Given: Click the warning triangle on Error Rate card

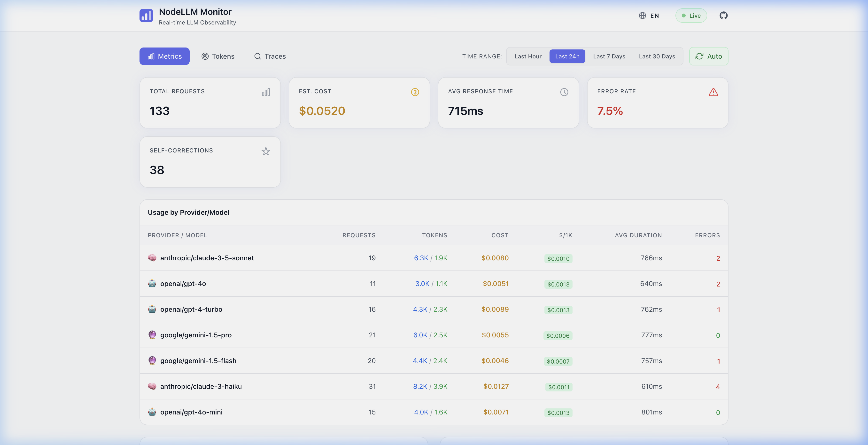Looking at the screenshot, I should point(713,92).
